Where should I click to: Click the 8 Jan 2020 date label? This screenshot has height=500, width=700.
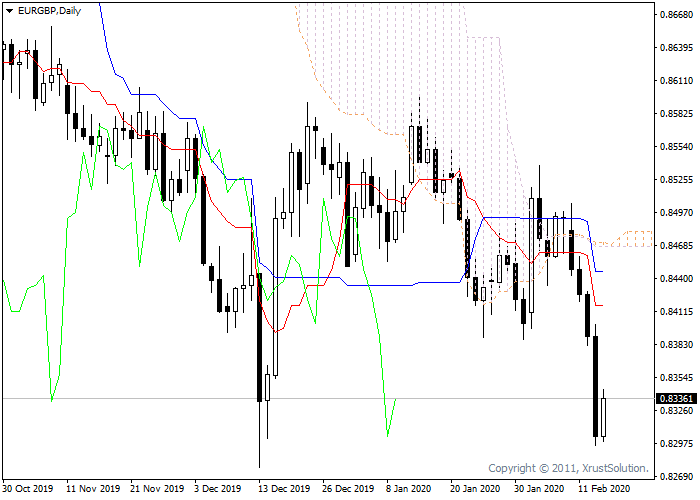(409, 489)
